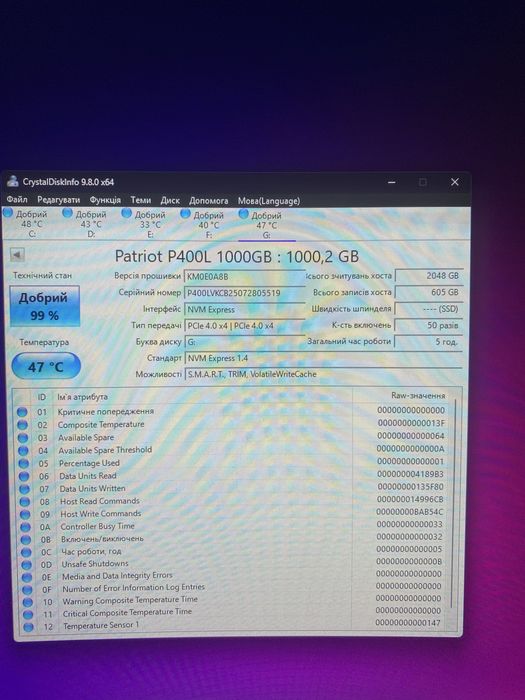
Task: Select drive C: at 48 °C
Action: coord(27,223)
